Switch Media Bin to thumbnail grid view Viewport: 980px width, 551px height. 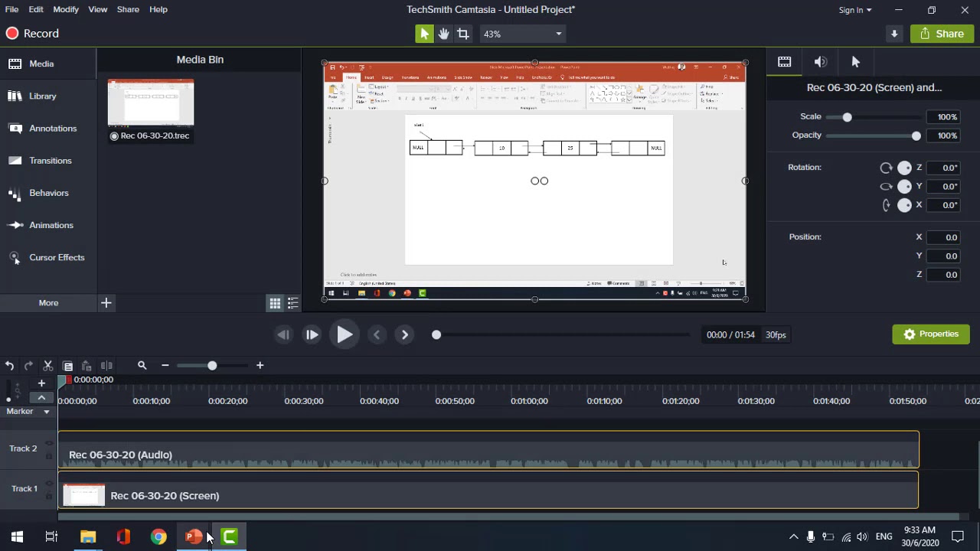[275, 304]
